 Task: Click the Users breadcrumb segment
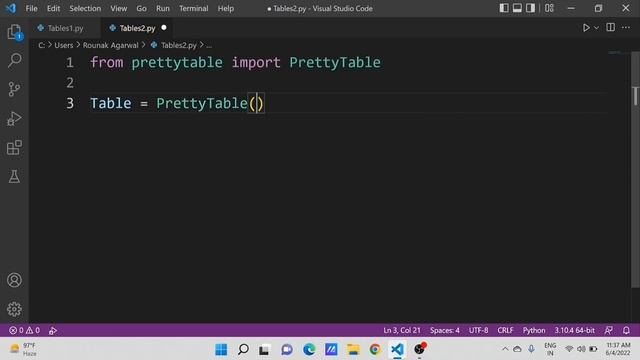click(64, 45)
